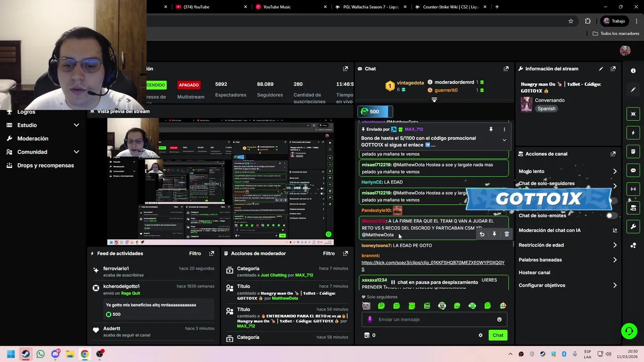644x362 pixels.
Task: Select the lightning bolt icon in right sidebar
Action: click(x=633, y=133)
